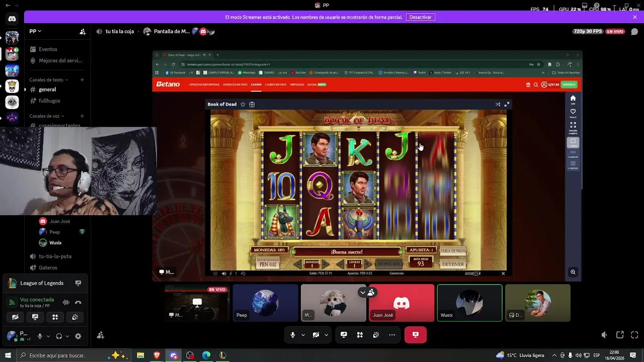Open Brave browser from taskbar
This screenshot has height=362, width=644.
(157, 355)
